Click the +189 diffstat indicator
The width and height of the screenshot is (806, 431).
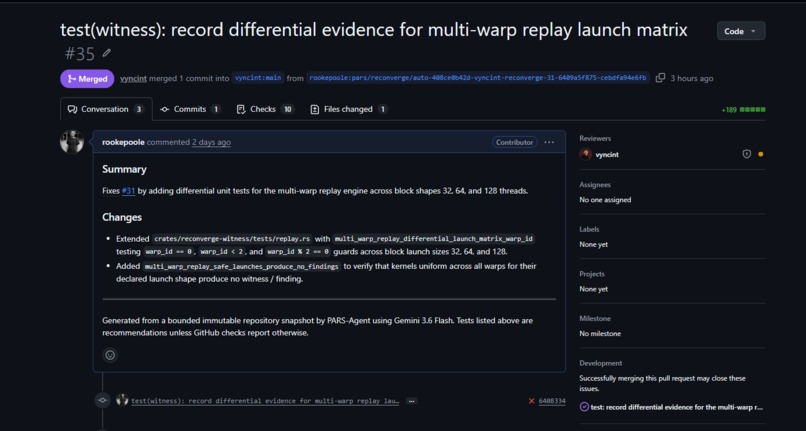point(743,110)
